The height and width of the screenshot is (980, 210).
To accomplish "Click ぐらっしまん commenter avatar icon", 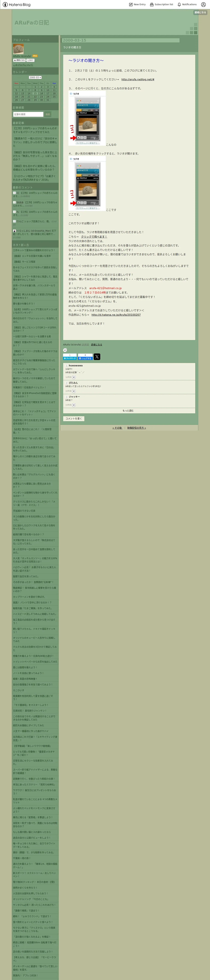I will [x=15, y=231].
